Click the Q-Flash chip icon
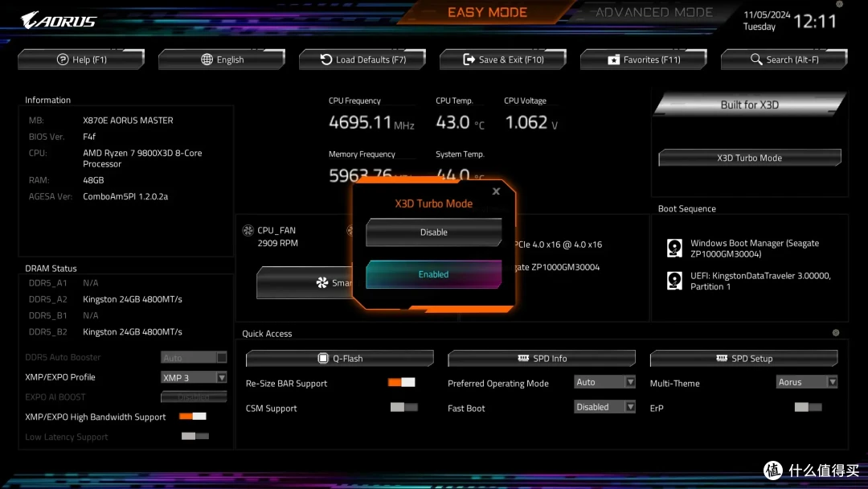Image resolution: width=868 pixels, height=489 pixels. [x=323, y=358]
